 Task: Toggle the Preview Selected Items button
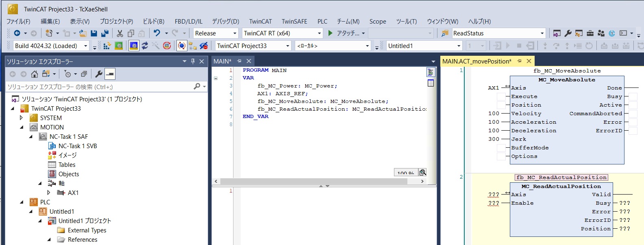[110, 74]
